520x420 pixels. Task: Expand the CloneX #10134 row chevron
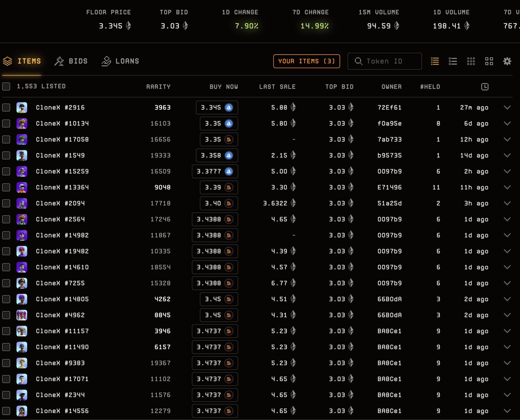tap(507, 124)
